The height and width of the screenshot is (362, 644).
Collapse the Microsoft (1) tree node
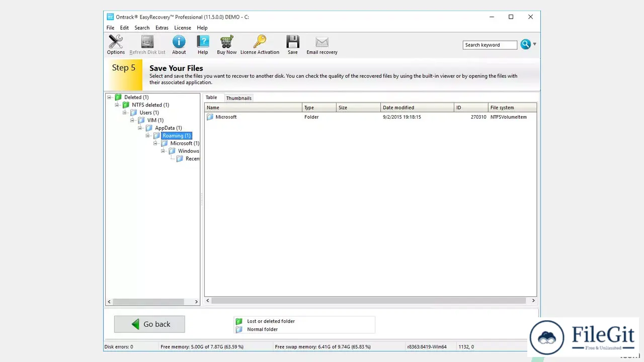pos(155,143)
